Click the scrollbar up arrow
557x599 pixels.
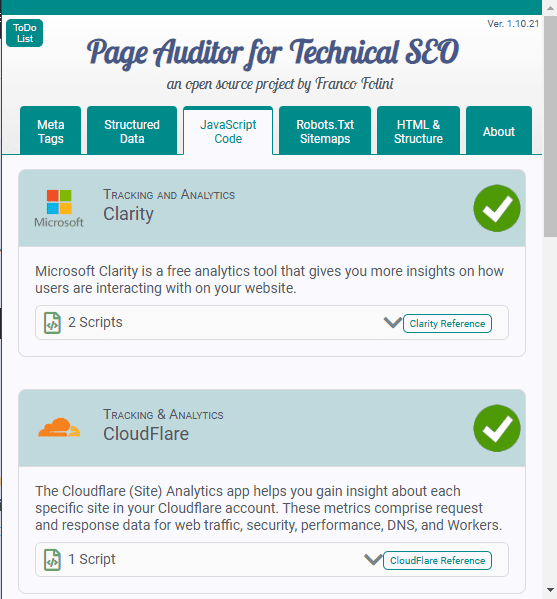click(x=550, y=8)
